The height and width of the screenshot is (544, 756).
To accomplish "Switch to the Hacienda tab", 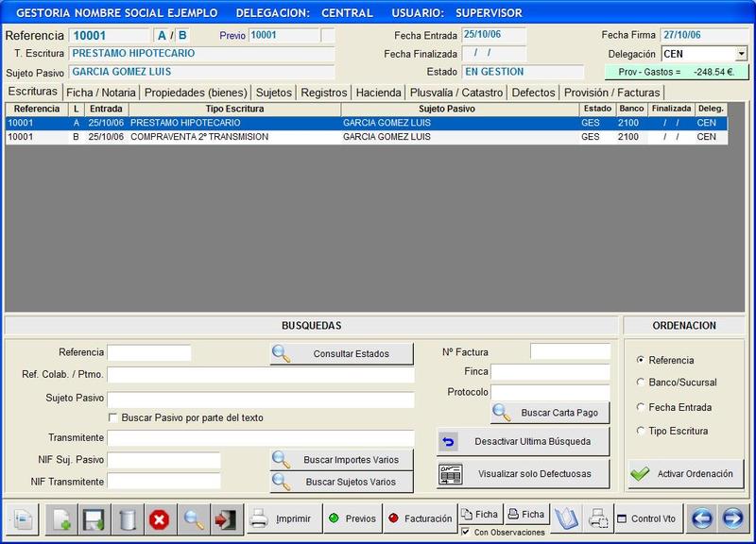I will tap(379, 93).
